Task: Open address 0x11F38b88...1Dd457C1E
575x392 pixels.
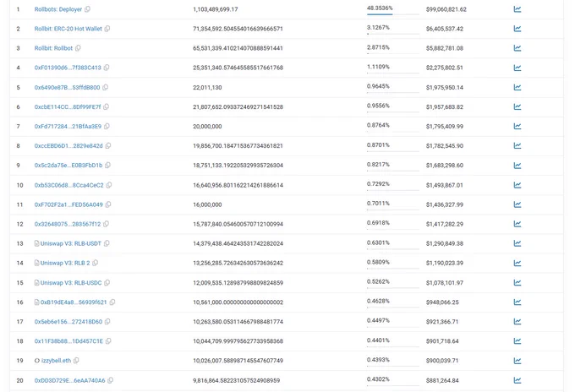Action: (x=68, y=341)
